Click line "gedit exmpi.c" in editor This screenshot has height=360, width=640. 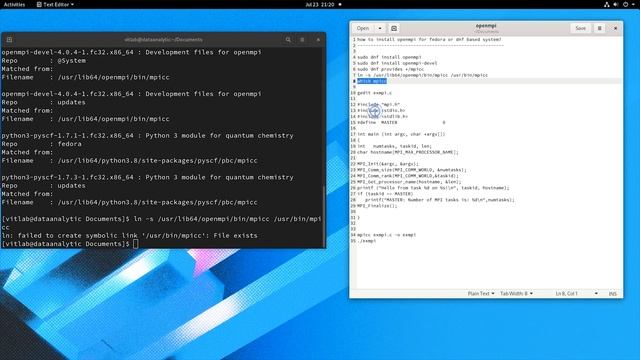[x=374, y=93]
